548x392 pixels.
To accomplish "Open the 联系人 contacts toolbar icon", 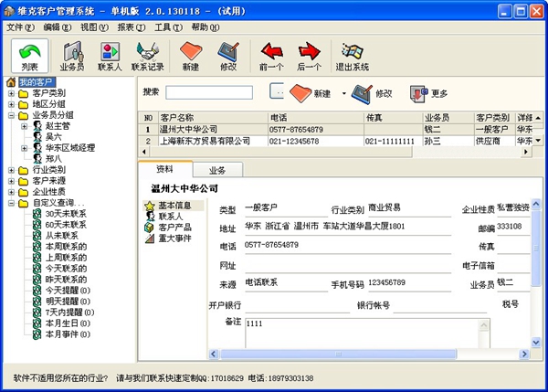I will tap(110, 56).
